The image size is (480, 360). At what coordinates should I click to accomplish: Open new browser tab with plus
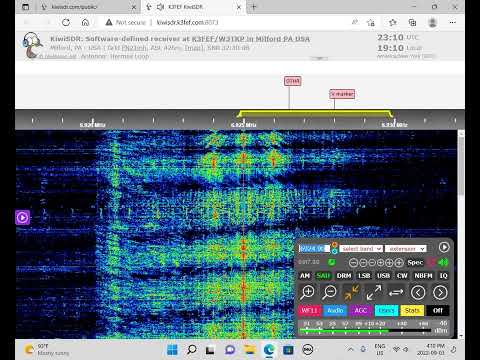[x=254, y=7]
